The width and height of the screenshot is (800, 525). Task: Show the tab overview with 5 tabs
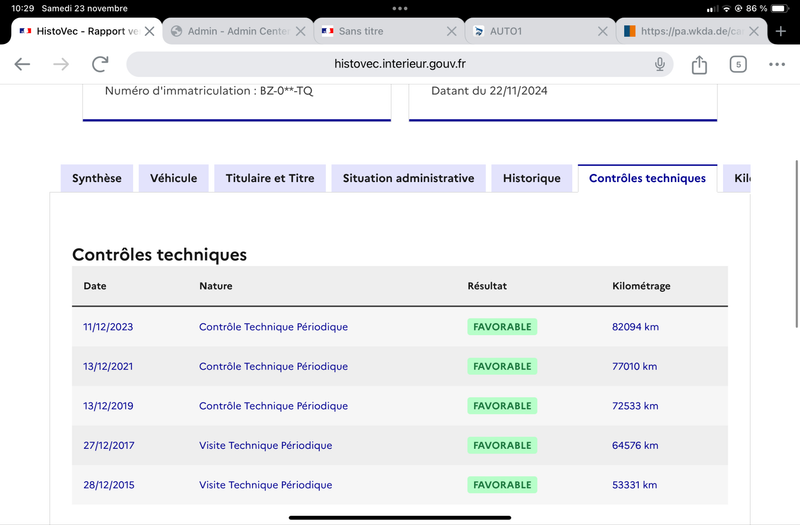pyautogui.click(x=738, y=64)
